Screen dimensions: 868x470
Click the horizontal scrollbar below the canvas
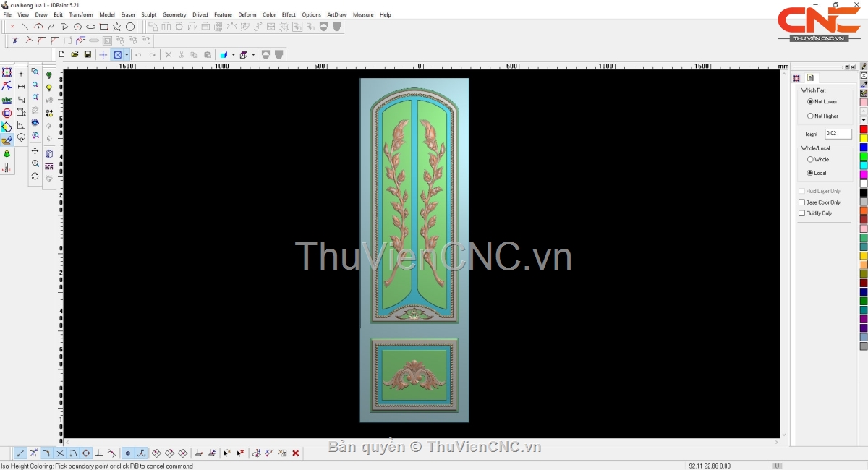tap(423, 441)
